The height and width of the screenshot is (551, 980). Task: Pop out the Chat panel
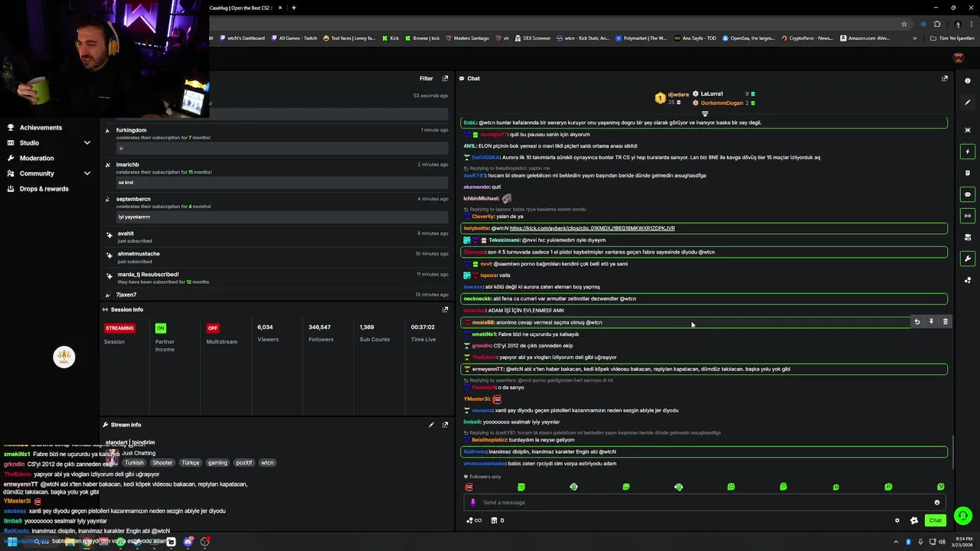coord(945,78)
